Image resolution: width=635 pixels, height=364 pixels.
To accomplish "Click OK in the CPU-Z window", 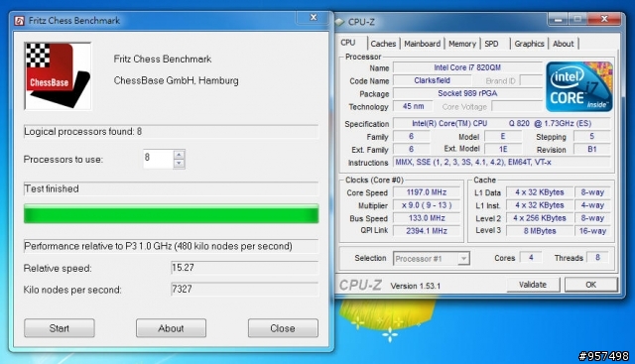I will pos(591,285).
